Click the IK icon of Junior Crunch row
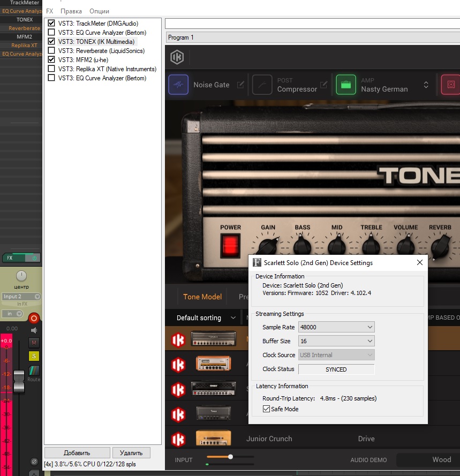This screenshot has width=460, height=476. coord(178,439)
